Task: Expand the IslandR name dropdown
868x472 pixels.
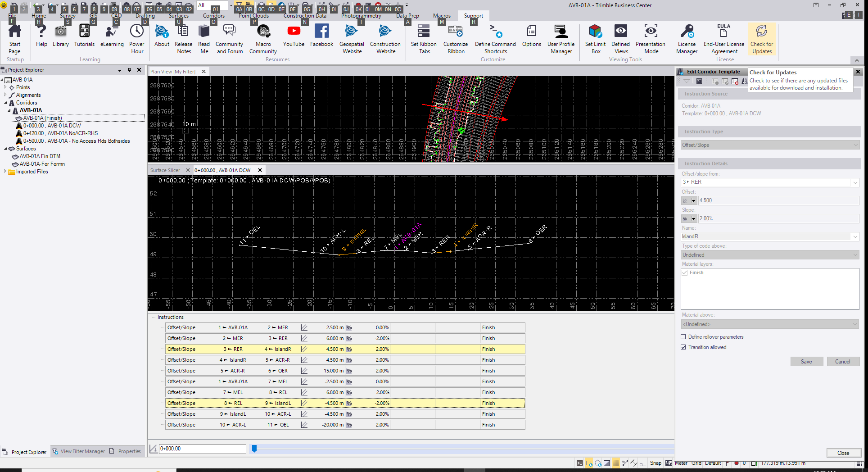Action: [x=854, y=237]
